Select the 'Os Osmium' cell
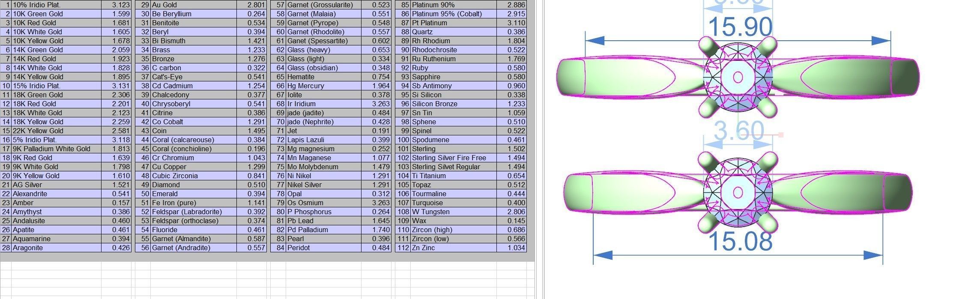 click(324, 203)
